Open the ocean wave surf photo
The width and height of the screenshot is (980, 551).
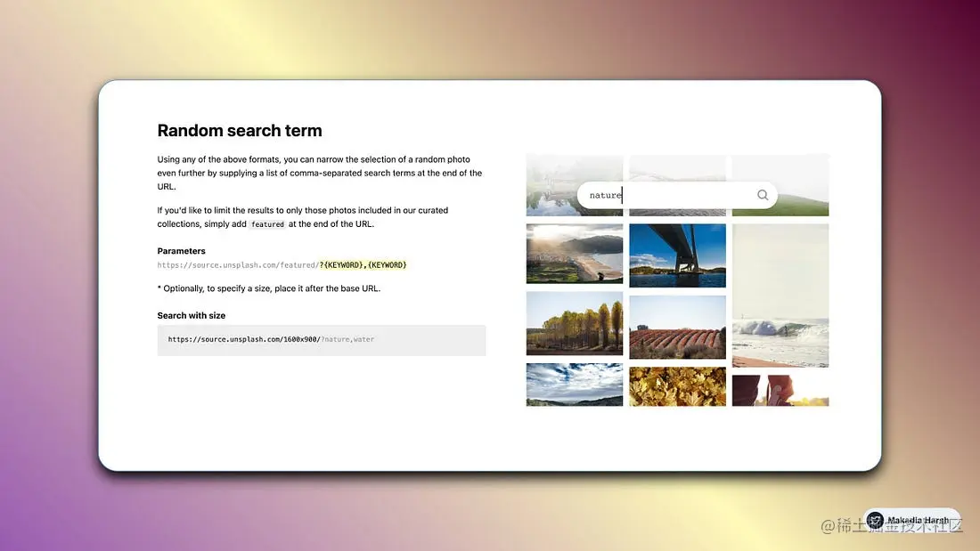[x=780, y=296]
